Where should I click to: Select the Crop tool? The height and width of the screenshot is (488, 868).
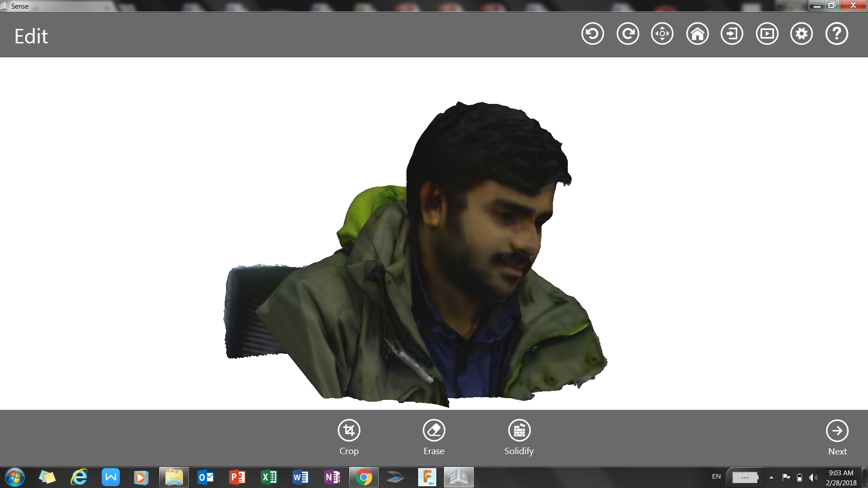coord(349,437)
